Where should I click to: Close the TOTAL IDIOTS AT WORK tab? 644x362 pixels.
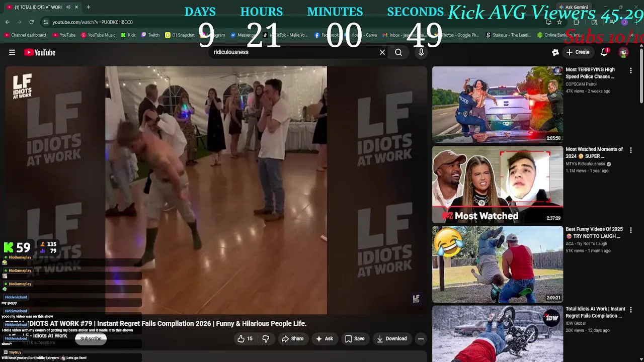point(76,7)
